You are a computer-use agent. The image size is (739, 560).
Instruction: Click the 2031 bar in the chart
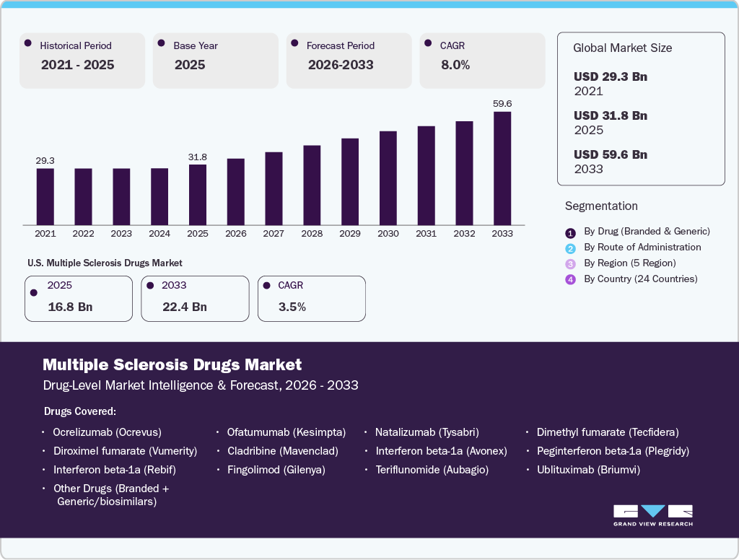coord(426,175)
